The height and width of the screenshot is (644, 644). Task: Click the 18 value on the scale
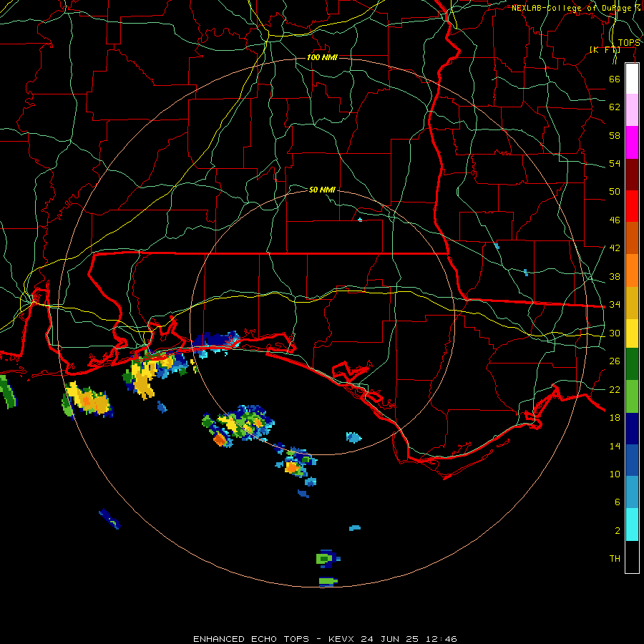[x=615, y=418]
